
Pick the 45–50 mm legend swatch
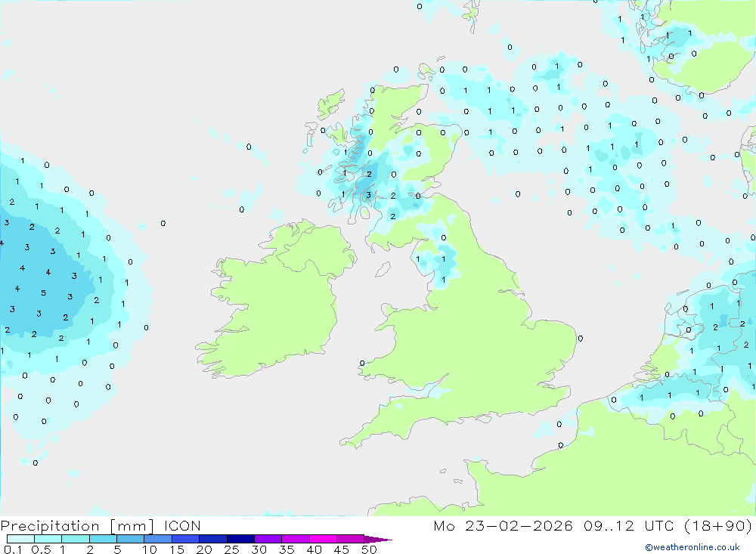[x=351, y=539]
